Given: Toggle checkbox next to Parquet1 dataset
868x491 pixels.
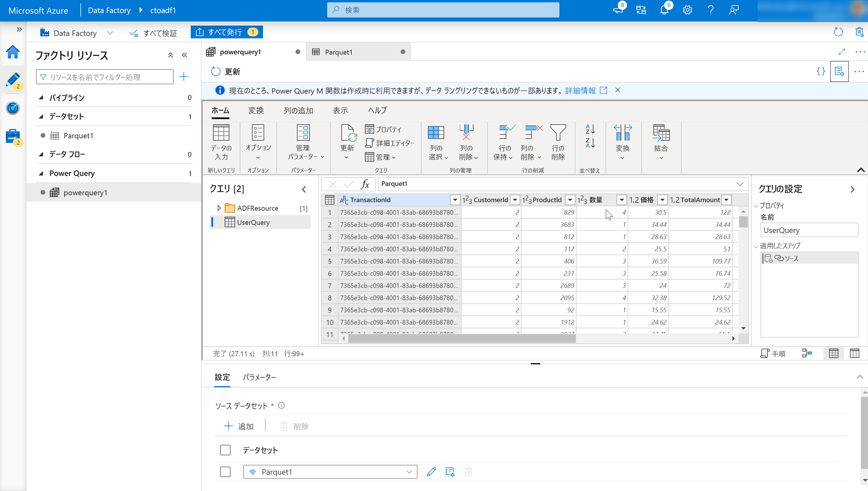Looking at the screenshot, I should point(225,472).
